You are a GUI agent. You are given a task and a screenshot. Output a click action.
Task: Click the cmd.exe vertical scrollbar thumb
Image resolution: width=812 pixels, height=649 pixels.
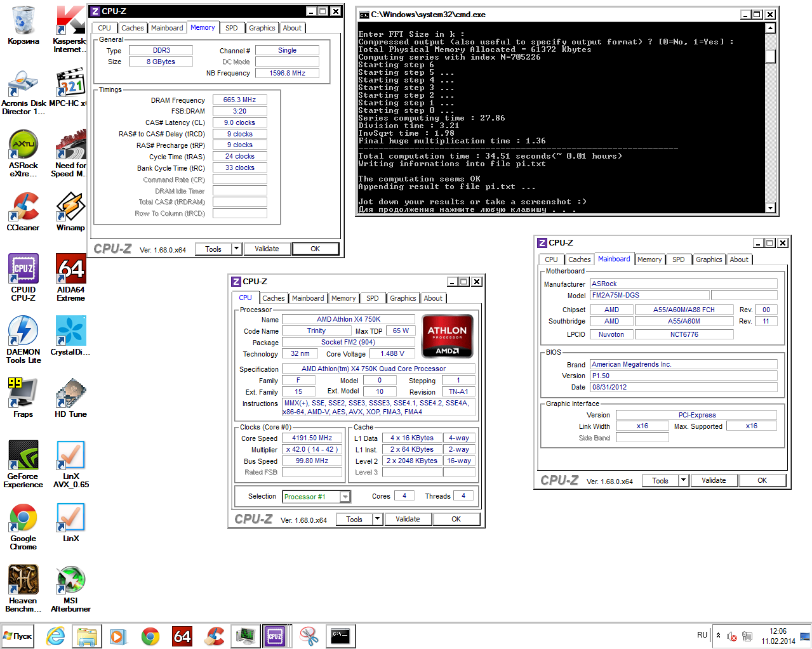tap(770, 56)
